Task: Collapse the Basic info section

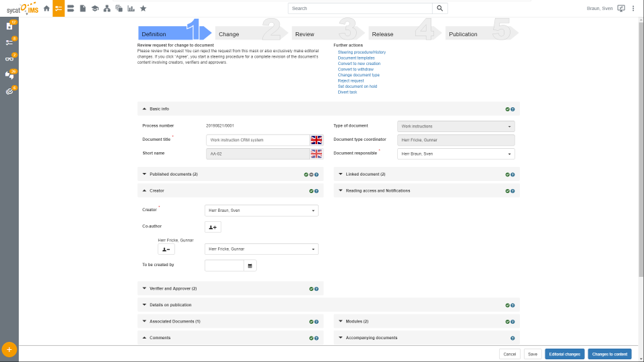Action: [x=144, y=109]
